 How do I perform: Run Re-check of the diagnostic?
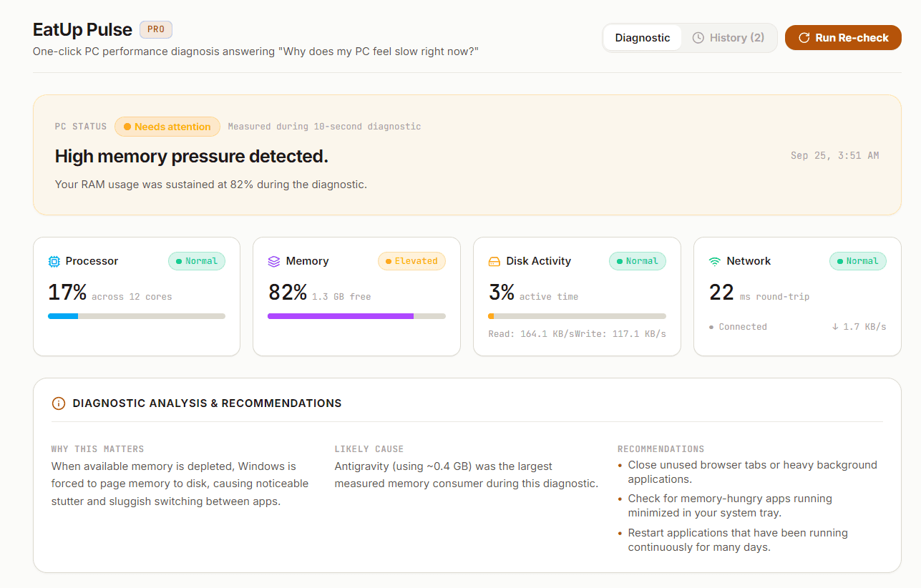click(843, 38)
